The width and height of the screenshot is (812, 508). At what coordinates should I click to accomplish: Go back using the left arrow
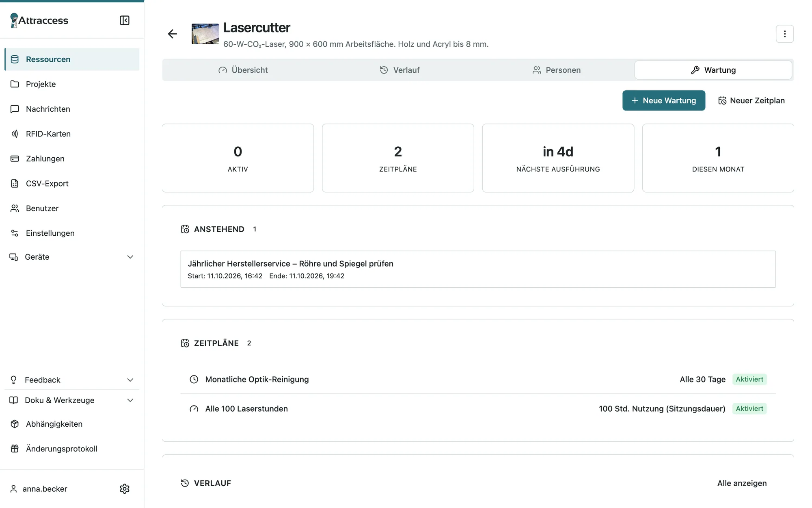[173, 34]
